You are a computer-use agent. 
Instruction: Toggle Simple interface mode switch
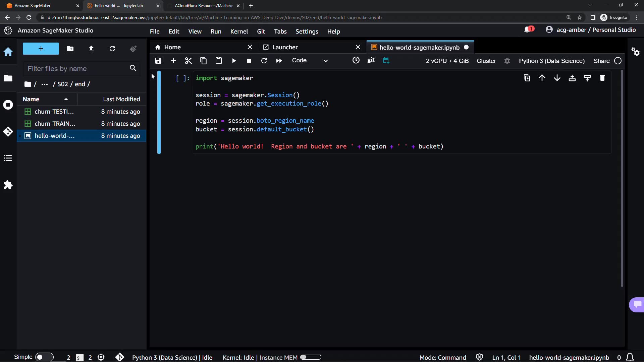[x=44, y=357]
